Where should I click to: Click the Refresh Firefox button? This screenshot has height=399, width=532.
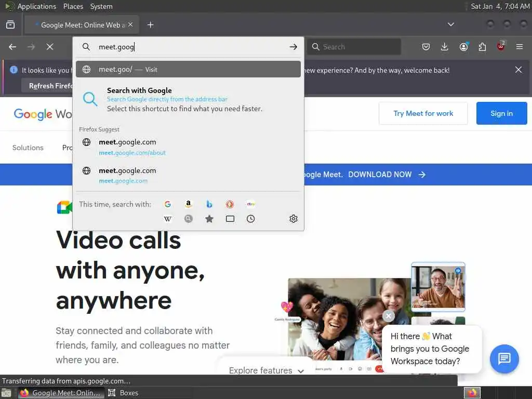tap(47, 86)
